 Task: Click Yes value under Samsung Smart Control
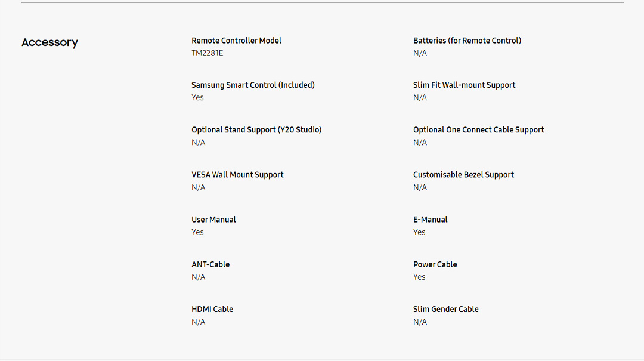tap(197, 97)
